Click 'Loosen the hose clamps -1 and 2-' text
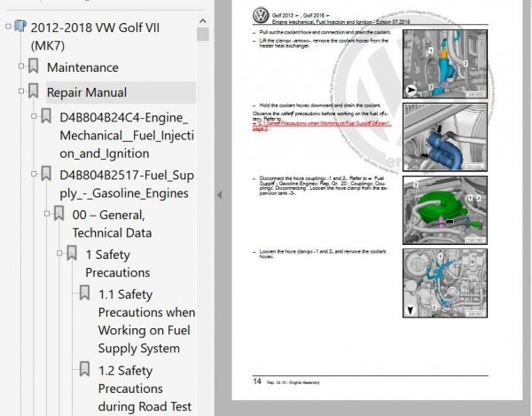 [323, 254]
